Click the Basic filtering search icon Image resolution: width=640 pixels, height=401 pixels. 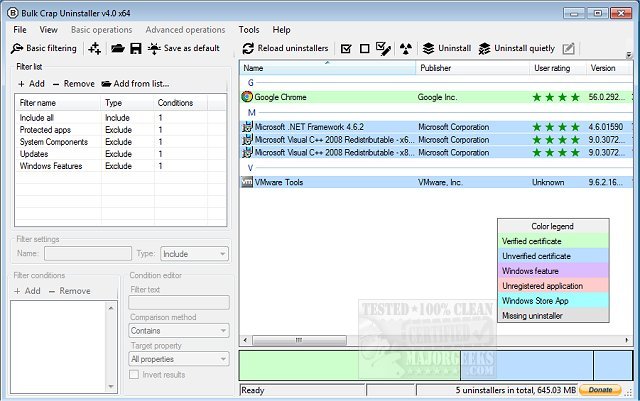17,48
